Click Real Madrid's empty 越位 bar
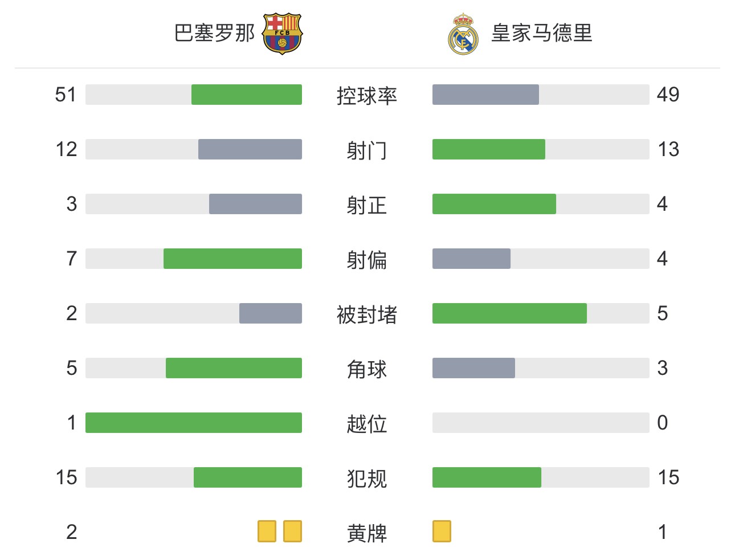The image size is (735, 560). tap(541, 423)
